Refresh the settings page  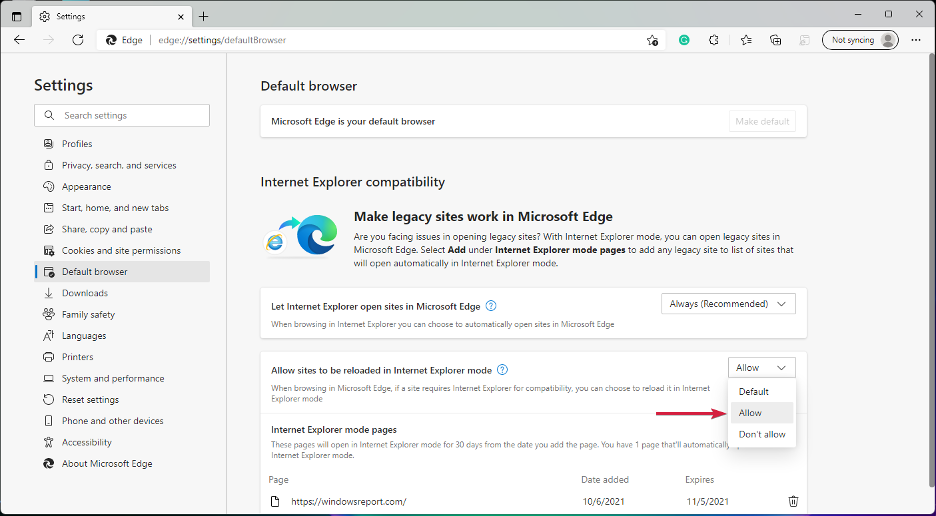coord(78,40)
